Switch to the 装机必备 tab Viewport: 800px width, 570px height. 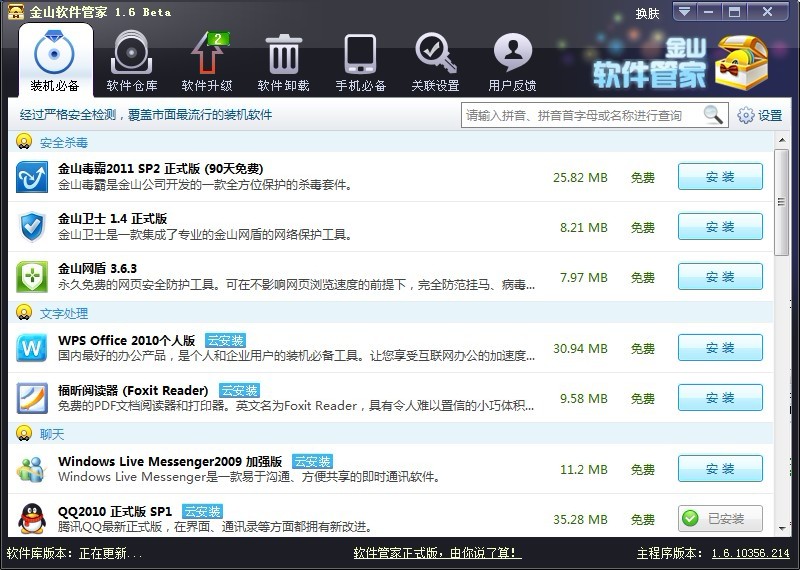click(55, 62)
